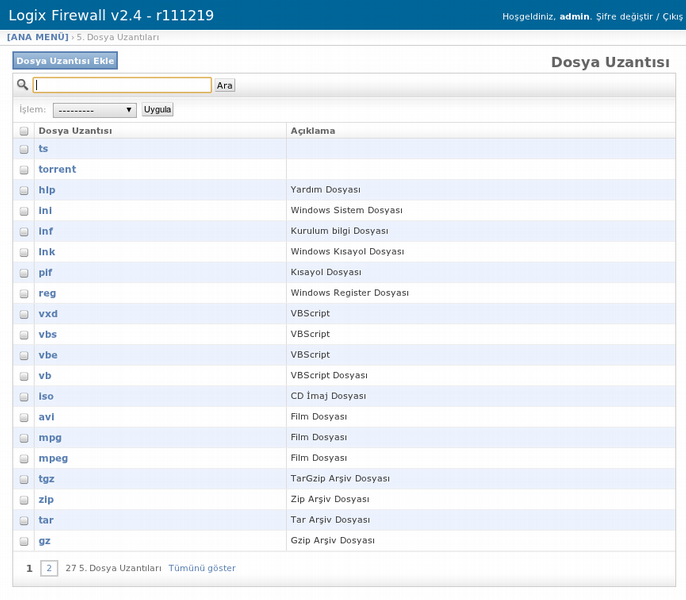Screen dimensions: 686x600
Task: Open the pif extension entry
Action: (45, 273)
